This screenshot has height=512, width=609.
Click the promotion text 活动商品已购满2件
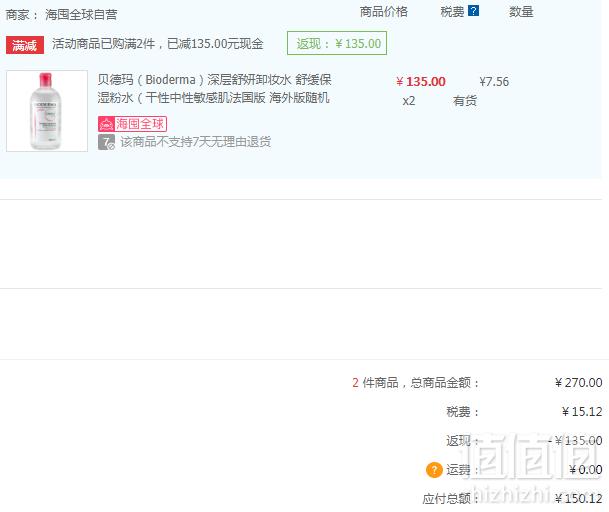click(x=104, y=44)
